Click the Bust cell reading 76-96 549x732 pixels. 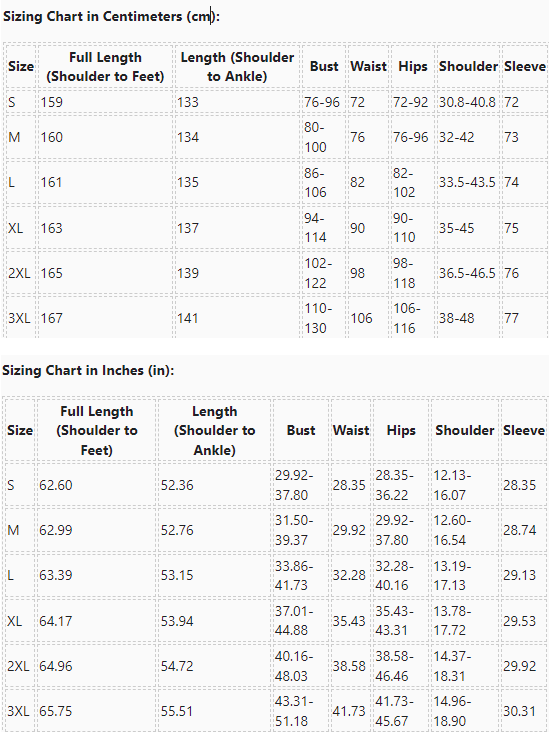click(322, 102)
